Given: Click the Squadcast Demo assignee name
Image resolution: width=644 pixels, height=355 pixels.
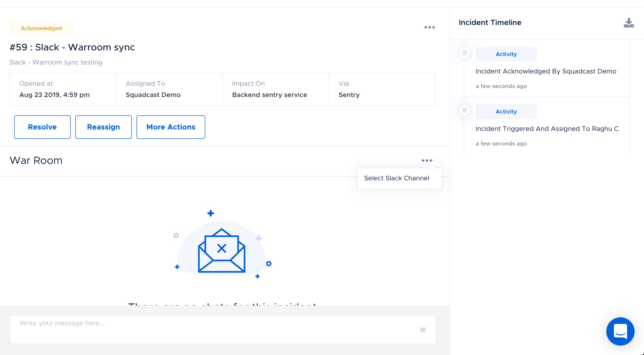Looking at the screenshot, I should (153, 95).
